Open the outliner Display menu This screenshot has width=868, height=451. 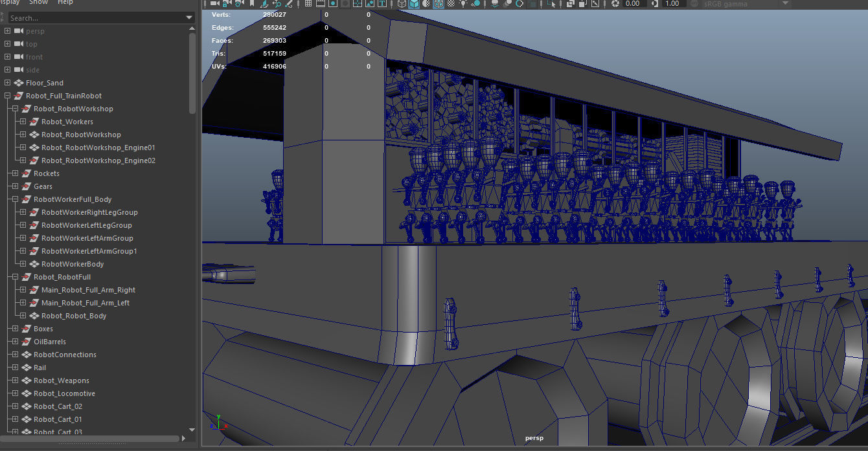(10, 3)
